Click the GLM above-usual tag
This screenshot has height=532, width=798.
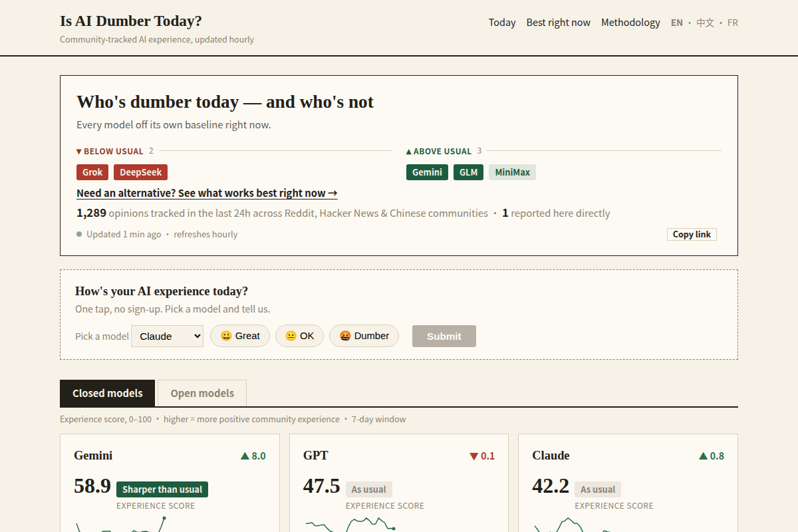click(469, 172)
